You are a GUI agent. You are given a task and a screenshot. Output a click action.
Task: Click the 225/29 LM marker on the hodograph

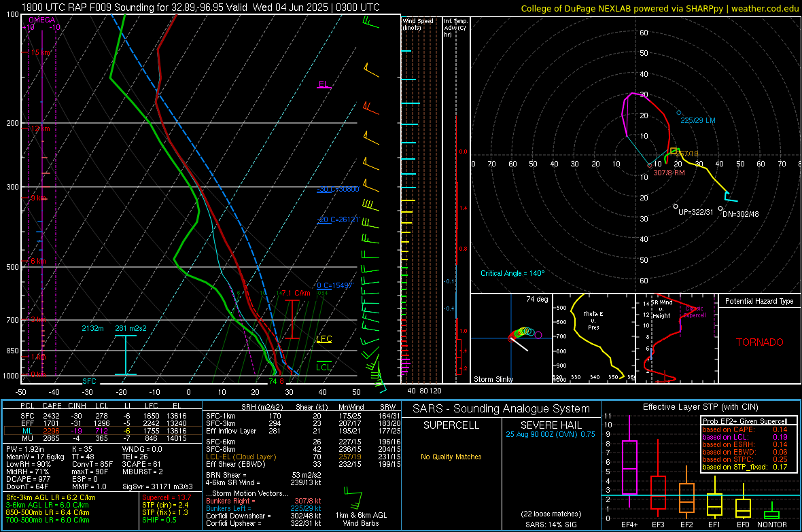pos(697,120)
